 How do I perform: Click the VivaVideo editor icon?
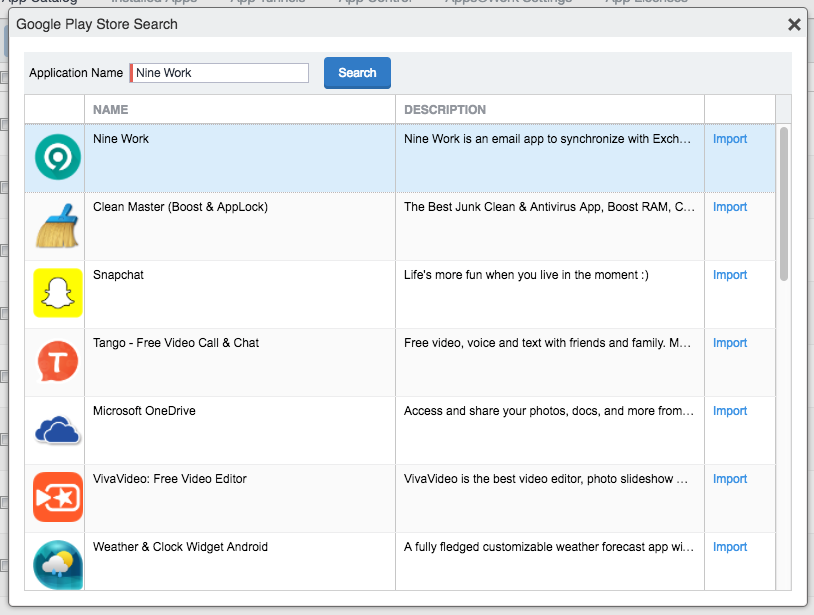(55, 497)
